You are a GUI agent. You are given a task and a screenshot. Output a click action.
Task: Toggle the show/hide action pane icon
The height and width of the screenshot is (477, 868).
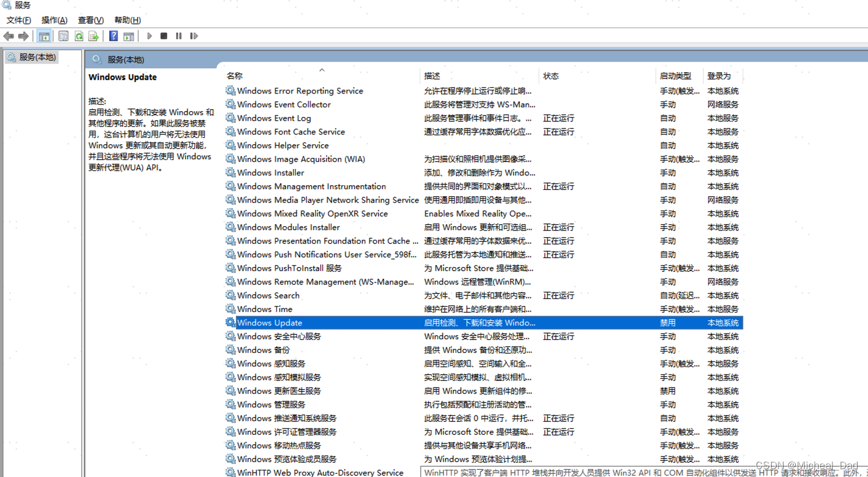point(129,36)
